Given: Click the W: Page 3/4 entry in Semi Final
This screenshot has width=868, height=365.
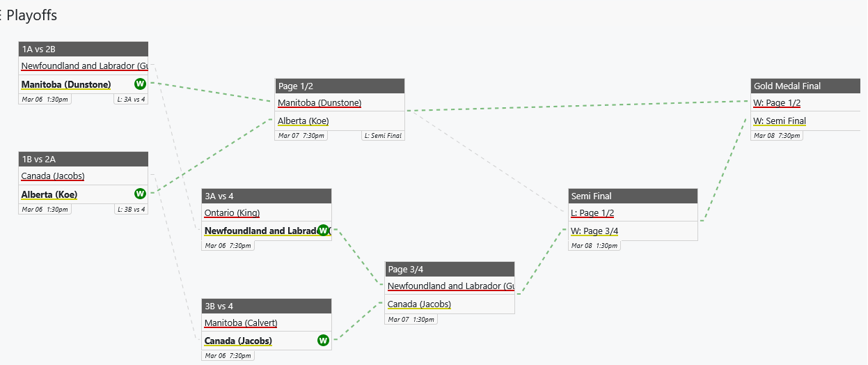Looking at the screenshot, I should pos(594,231).
